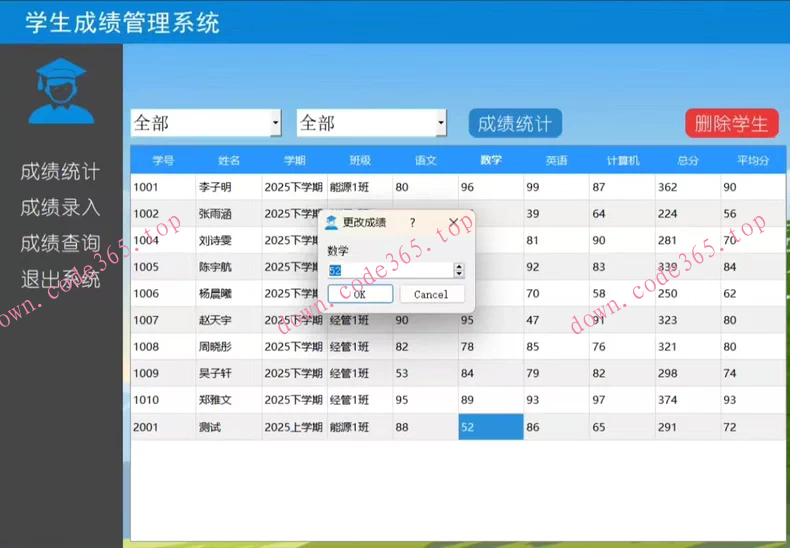The height and width of the screenshot is (548, 790).
Task: Click the name cell 刘诗雯
Action: (x=229, y=241)
